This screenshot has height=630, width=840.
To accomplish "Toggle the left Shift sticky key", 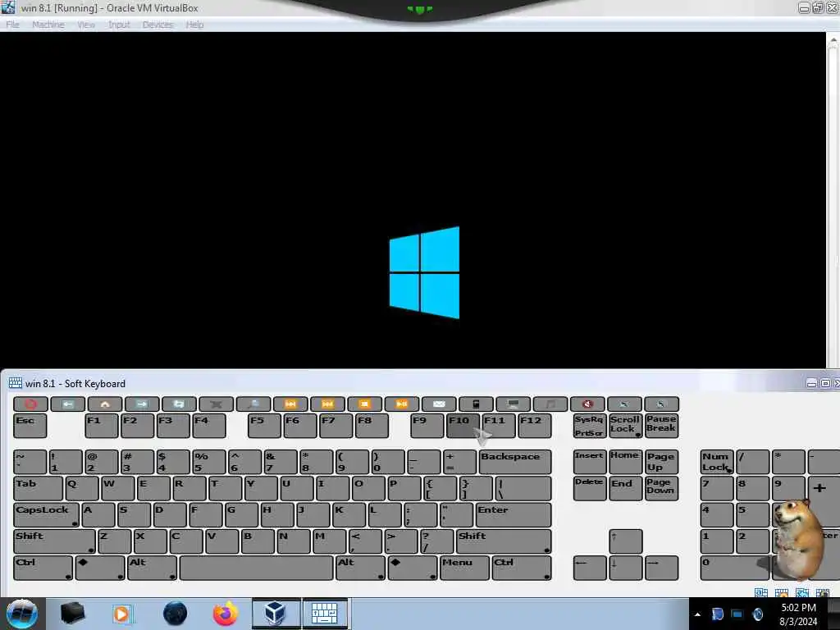I will pos(54,541).
